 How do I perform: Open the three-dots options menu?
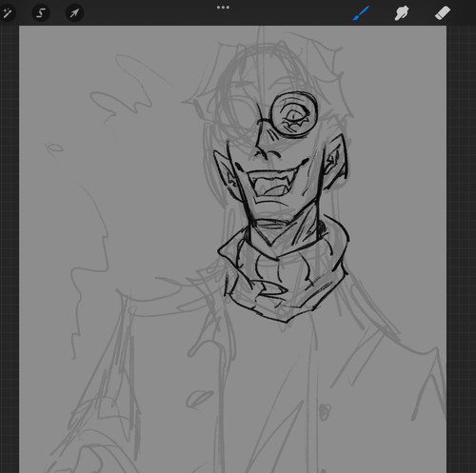coord(223,8)
